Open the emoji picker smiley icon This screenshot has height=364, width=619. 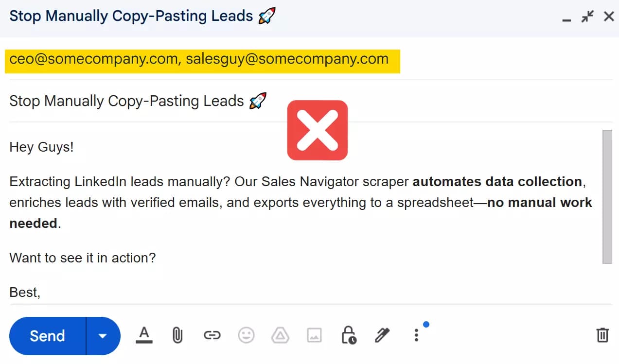[246, 335]
